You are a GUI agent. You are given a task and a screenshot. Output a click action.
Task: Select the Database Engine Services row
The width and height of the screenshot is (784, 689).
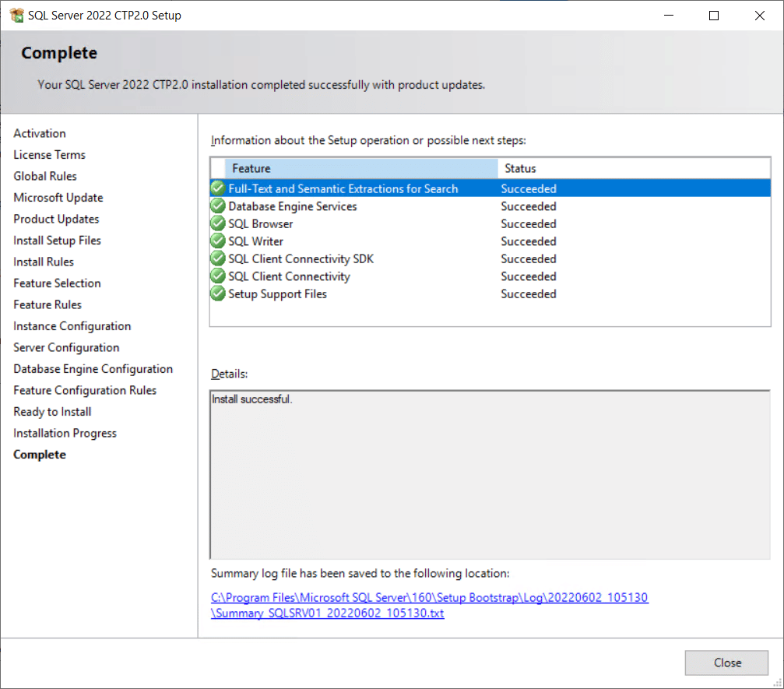coord(293,206)
